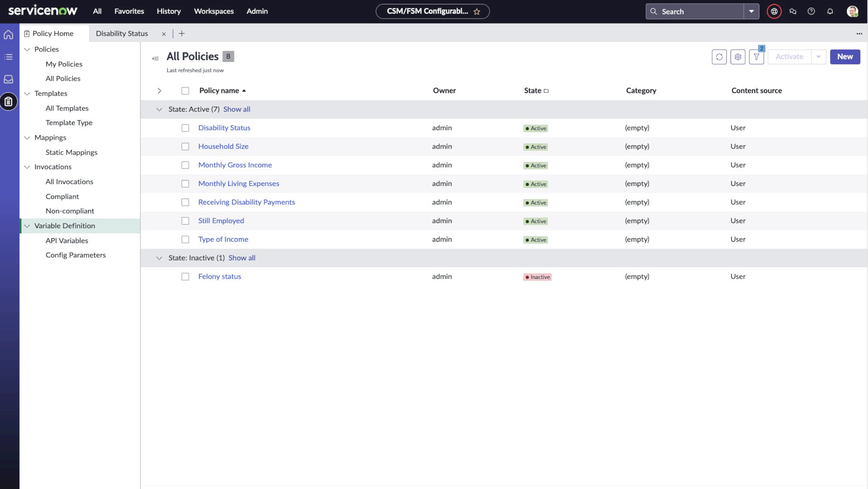Select the Policy clipboard icon in left rail
868x489 pixels.
tap(9, 101)
